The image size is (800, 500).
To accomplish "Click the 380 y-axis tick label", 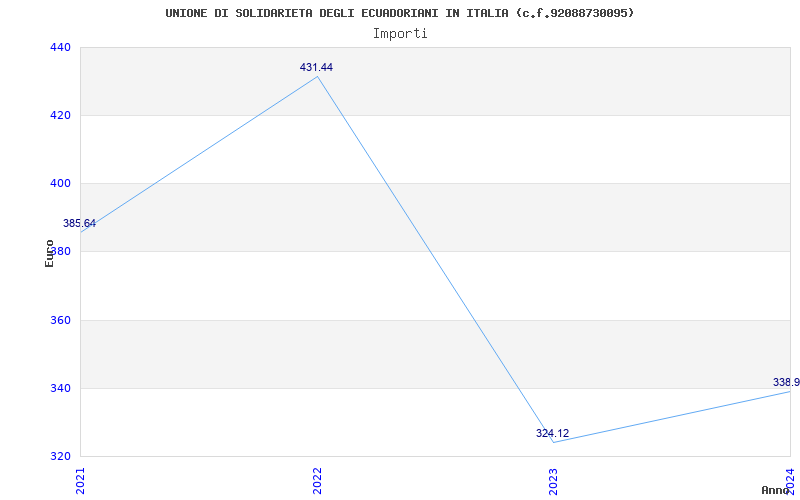I will (60, 252).
